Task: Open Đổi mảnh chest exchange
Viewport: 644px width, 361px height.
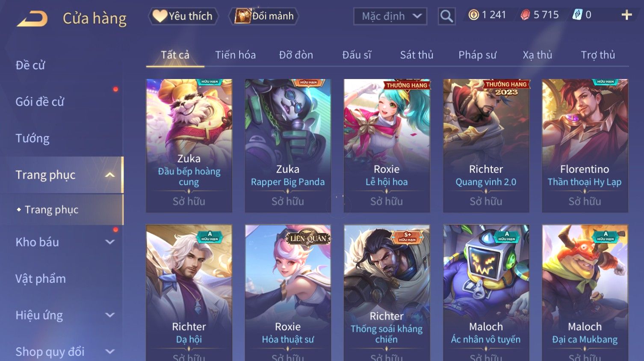Action: click(x=263, y=16)
